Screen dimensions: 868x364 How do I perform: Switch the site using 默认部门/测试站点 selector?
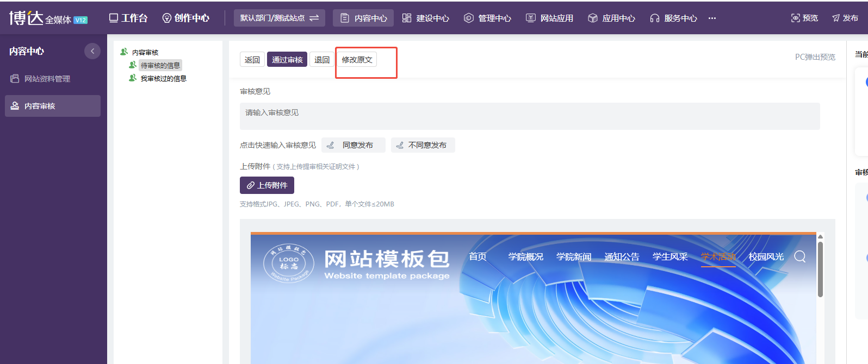coord(280,18)
